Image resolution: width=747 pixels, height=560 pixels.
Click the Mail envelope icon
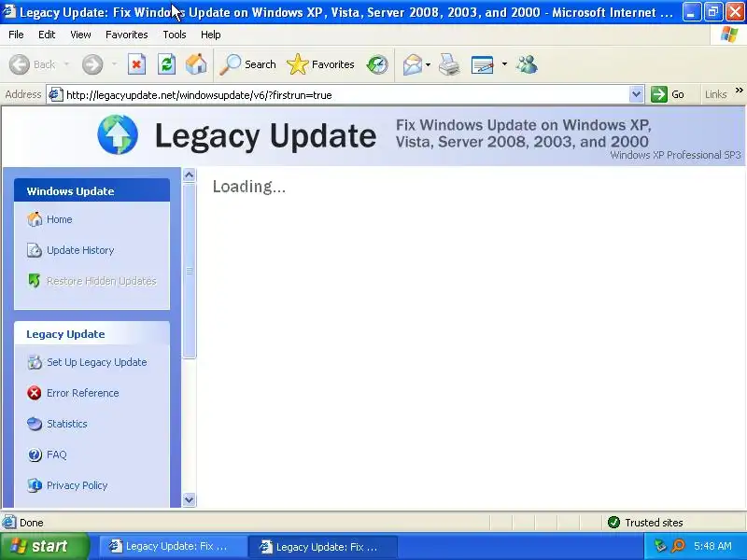[412, 64]
